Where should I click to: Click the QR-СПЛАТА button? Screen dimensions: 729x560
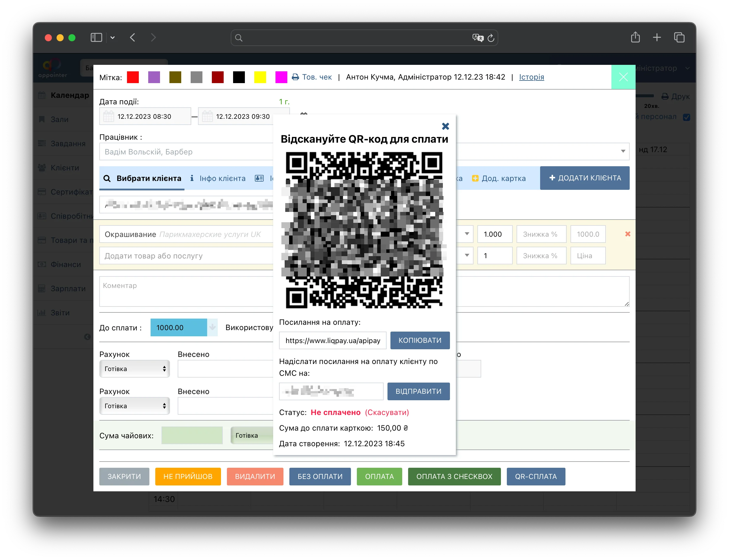click(536, 476)
